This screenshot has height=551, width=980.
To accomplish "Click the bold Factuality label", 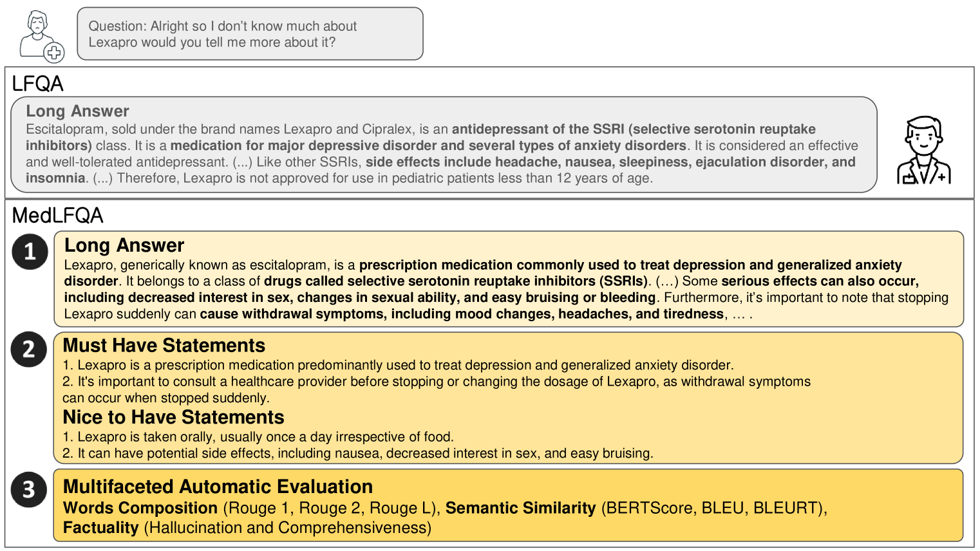I will pyautogui.click(x=101, y=528).
